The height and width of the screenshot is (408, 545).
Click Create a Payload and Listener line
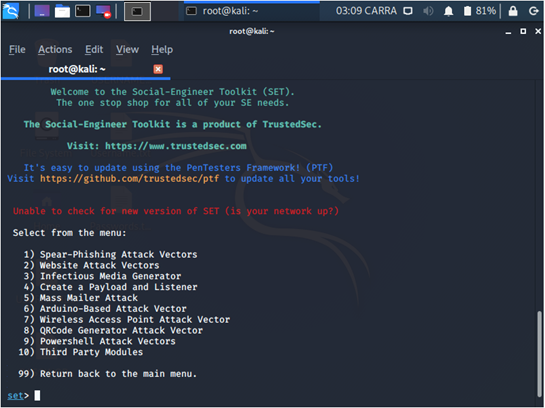tap(111, 287)
